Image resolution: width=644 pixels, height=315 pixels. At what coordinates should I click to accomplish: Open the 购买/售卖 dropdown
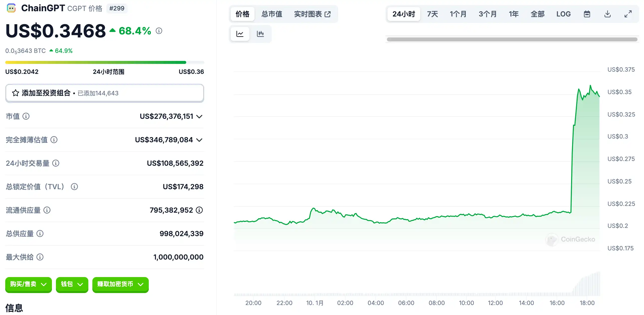pyautogui.click(x=28, y=284)
